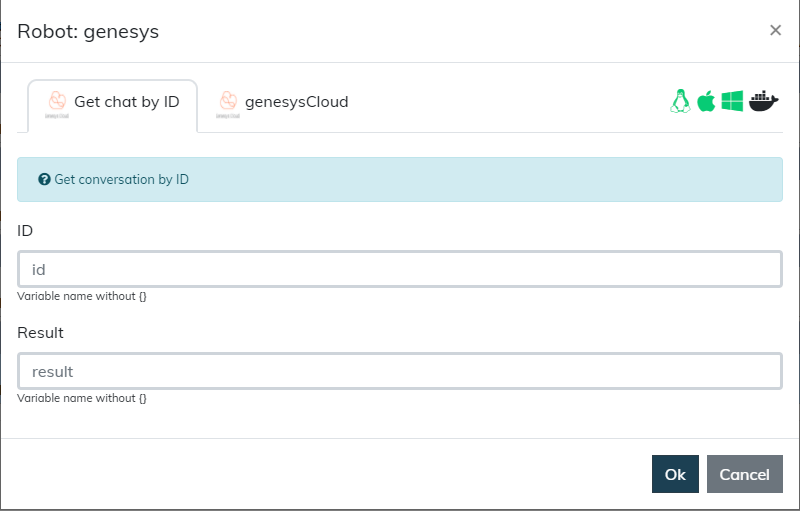This screenshot has width=800, height=511.
Task: Click the help question mark icon
Action: click(44, 180)
